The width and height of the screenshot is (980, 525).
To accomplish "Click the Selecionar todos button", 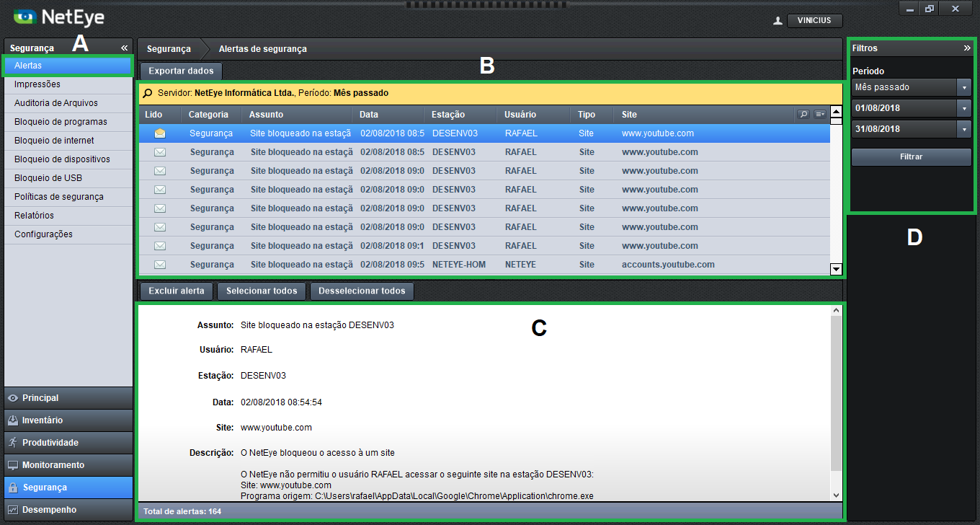I will coord(262,291).
